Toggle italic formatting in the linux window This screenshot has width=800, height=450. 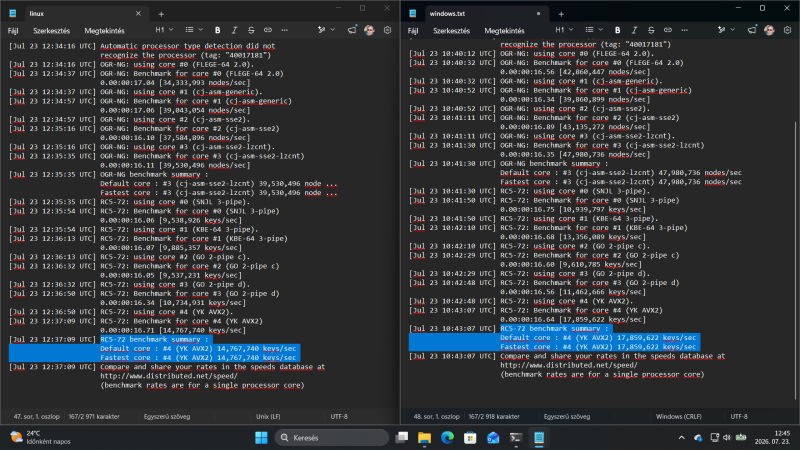[x=234, y=30]
